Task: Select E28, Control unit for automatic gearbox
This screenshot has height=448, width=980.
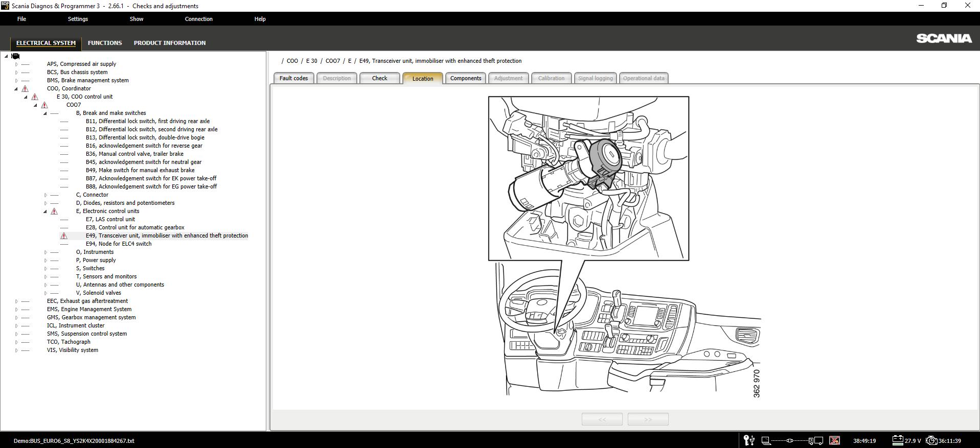Action: click(135, 227)
